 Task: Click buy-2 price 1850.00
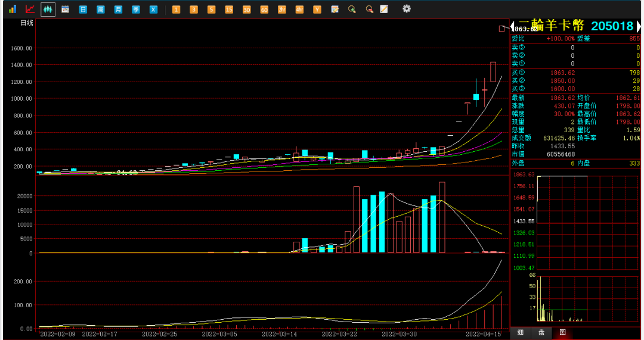point(563,81)
